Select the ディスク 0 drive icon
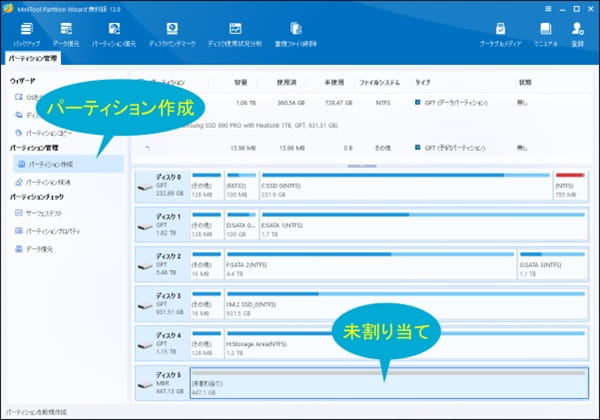Screen dimensions: 600x420 click(145, 187)
